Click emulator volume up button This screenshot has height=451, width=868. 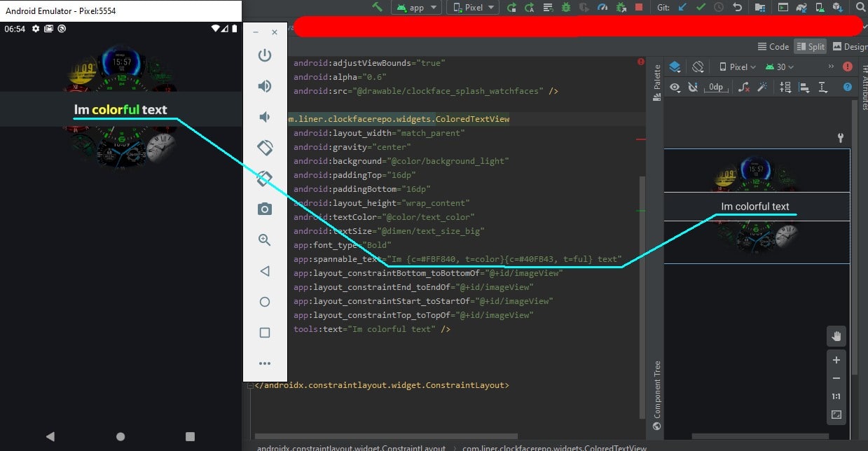coord(265,86)
